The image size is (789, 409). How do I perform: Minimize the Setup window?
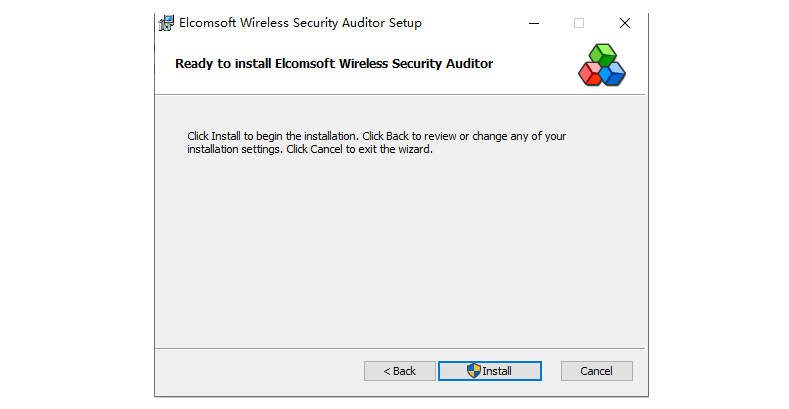pyautogui.click(x=534, y=23)
